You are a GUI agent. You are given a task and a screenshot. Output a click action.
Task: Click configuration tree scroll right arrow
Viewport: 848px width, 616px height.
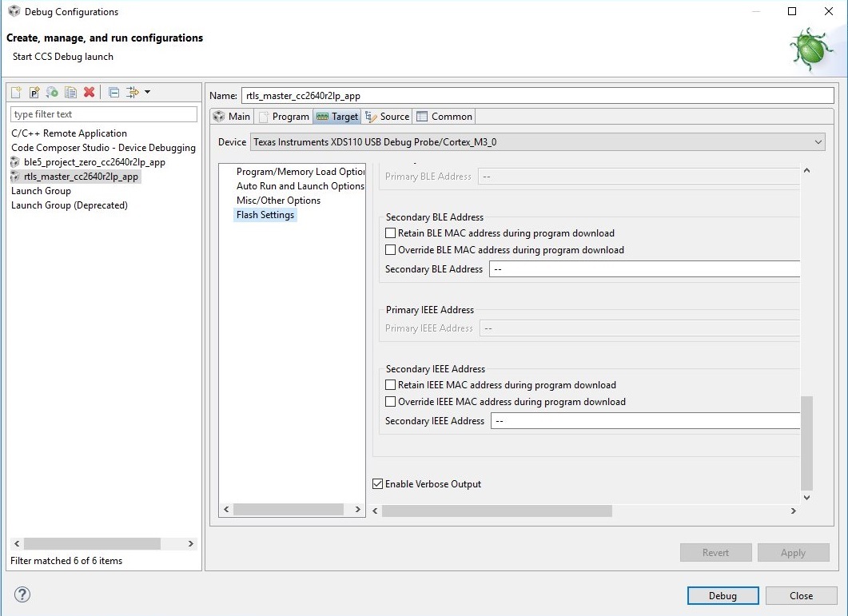191,543
